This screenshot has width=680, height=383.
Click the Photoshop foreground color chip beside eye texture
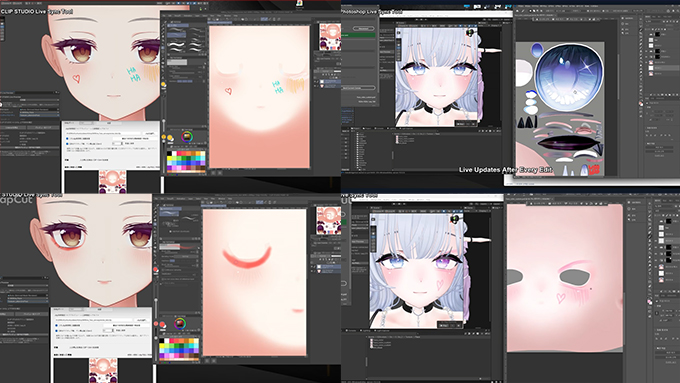coord(641,103)
